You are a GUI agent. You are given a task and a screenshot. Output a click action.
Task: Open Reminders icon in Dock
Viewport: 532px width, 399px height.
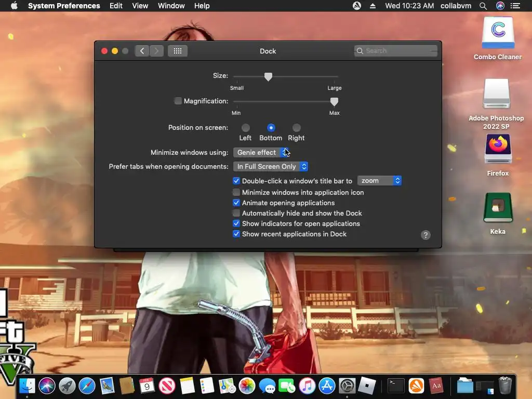[207, 386]
